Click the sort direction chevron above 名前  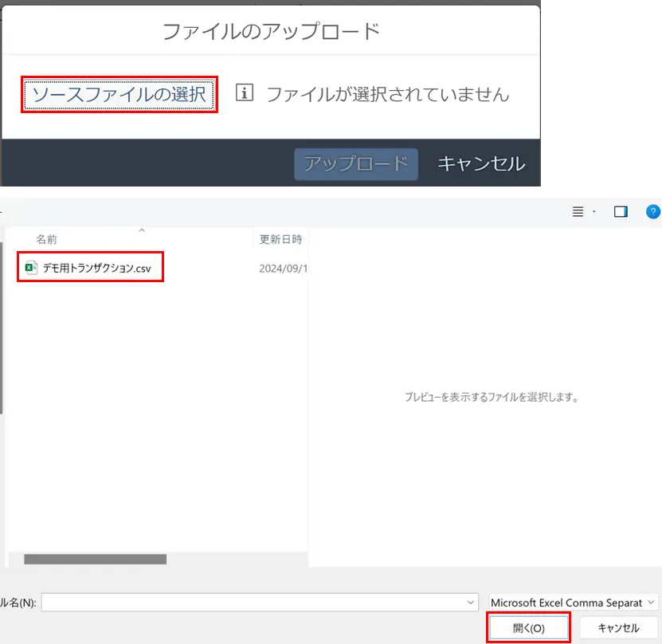point(142,230)
